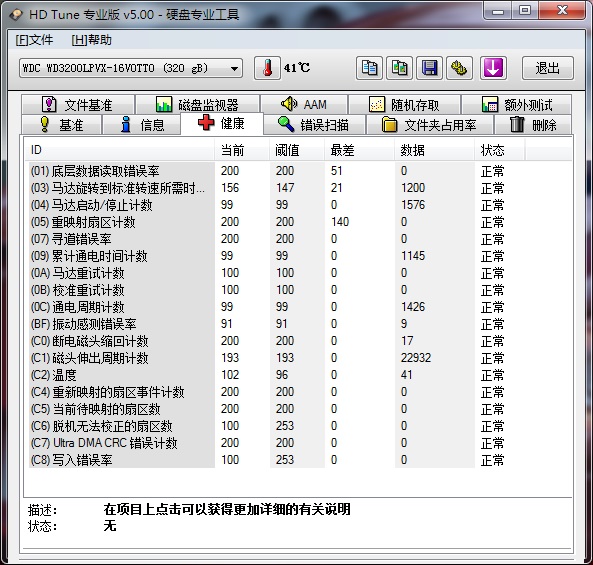This screenshot has height=565, width=593.
Task: Switch to the 基准 tab
Action: coord(61,124)
